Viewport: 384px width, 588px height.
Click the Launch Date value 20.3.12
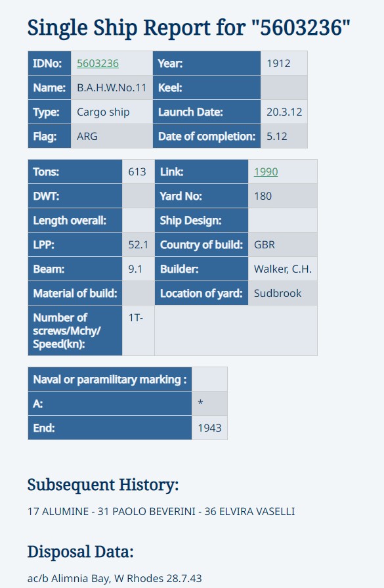click(284, 112)
